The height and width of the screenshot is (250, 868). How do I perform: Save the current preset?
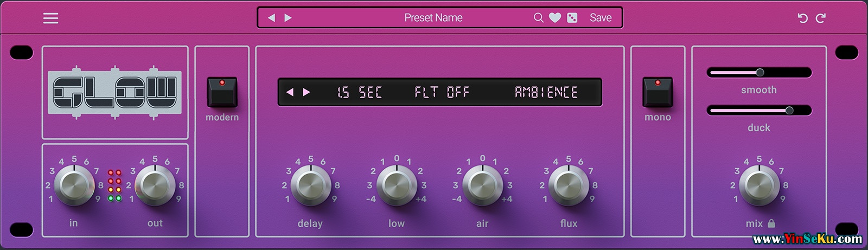pos(601,18)
